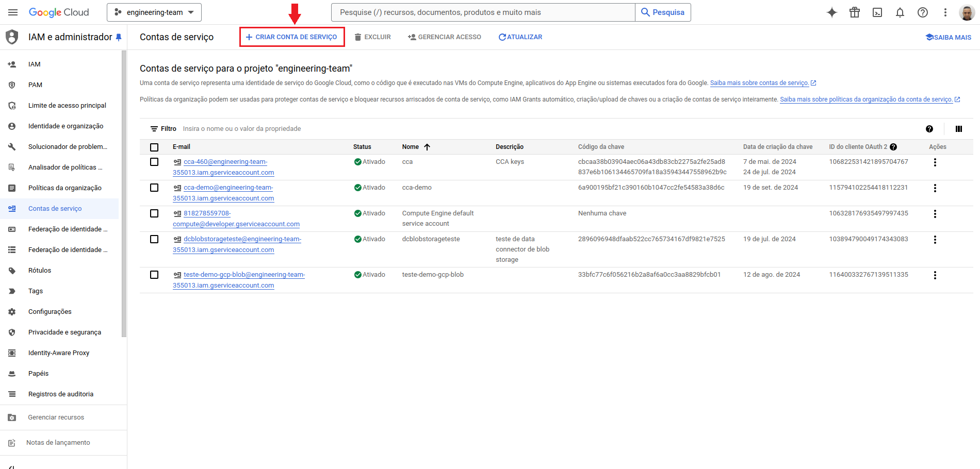Viewport: 980px width, 469px height.
Task: Tick the dcblobstorageteste row checkbox
Action: pos(154,239)
